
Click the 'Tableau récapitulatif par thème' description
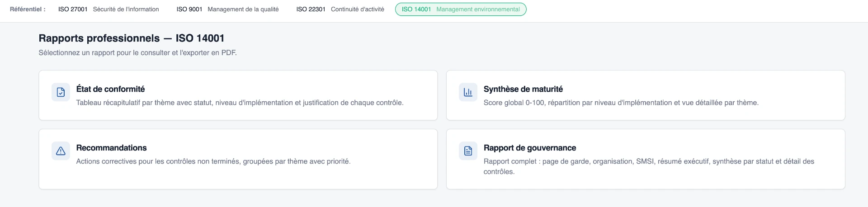(x=240, y=103)
